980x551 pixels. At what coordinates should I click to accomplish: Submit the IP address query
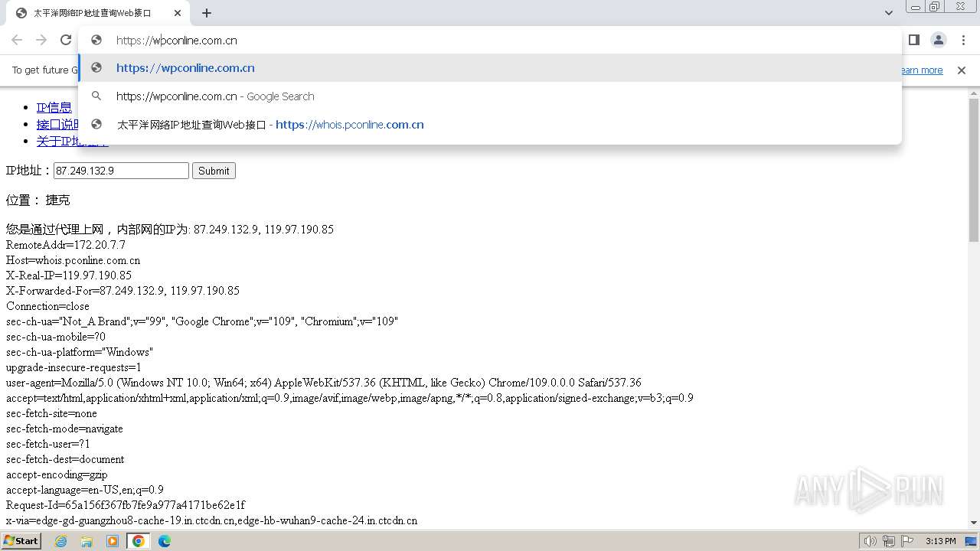click(214, 171)
